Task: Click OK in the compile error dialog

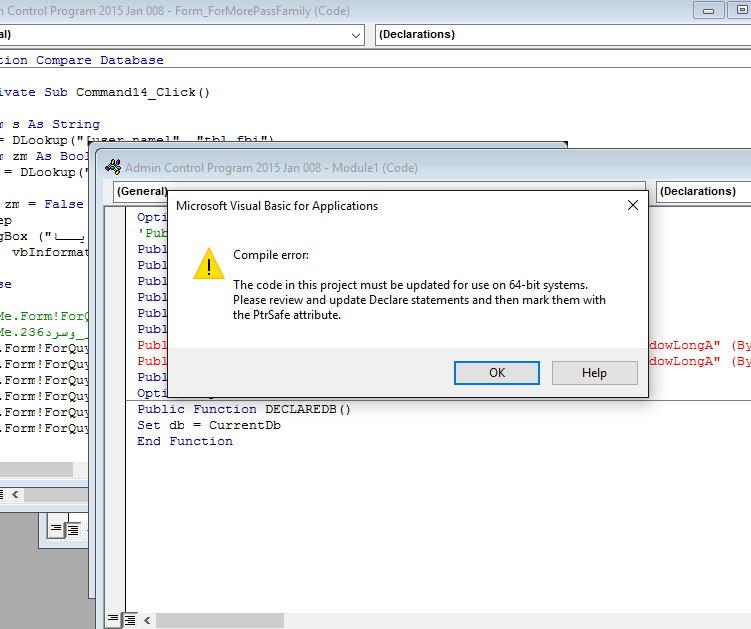Action: pos(497,373)
